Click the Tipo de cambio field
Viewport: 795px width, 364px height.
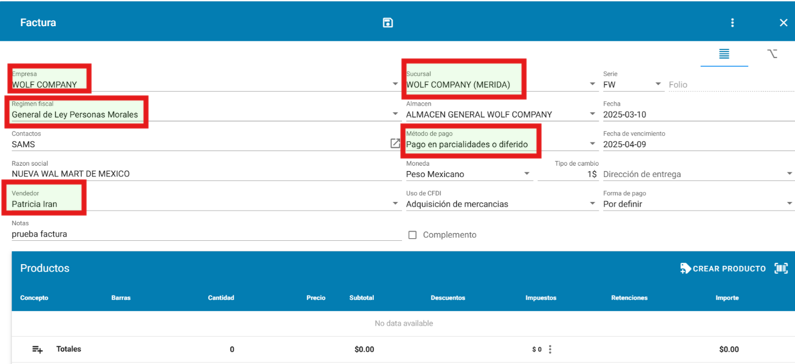click(x=567, y=170)
